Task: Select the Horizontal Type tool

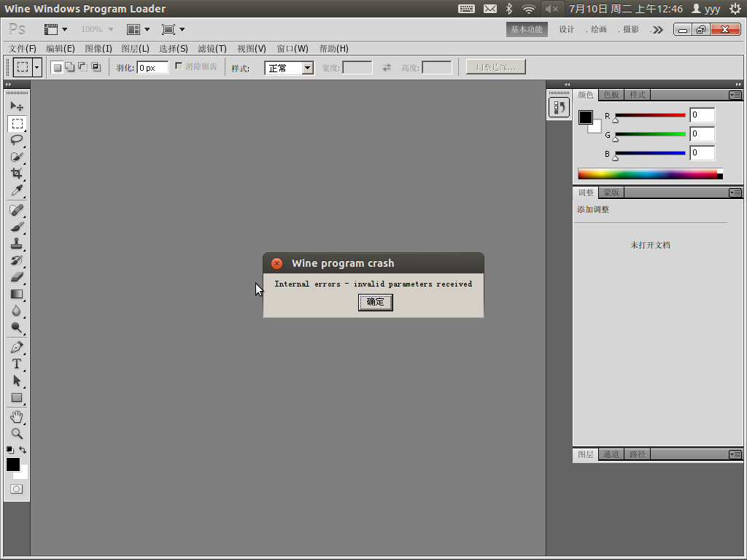Action: [x=17, y=364]
